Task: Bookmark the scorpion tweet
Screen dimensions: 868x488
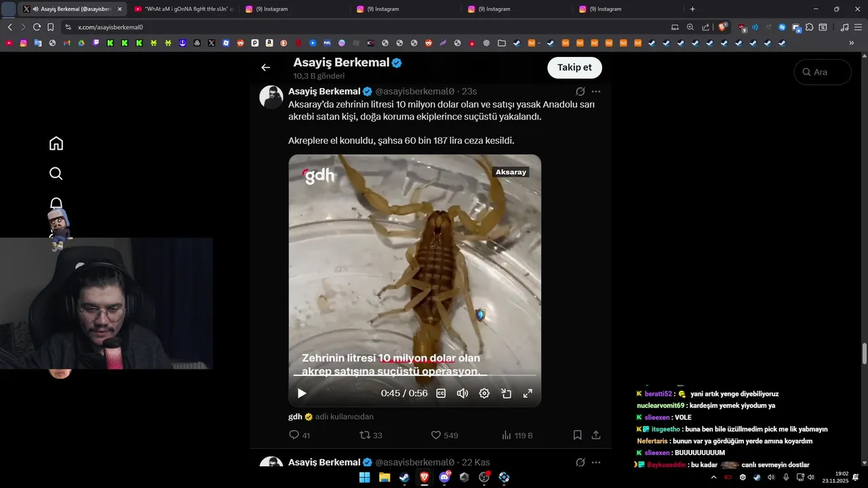Action: pyautogui.click(x=578, y=435)
